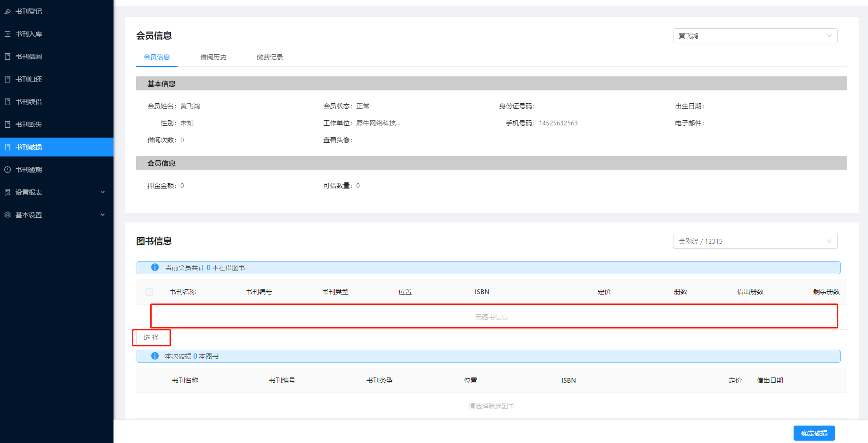This screenshot has height=443, width=868.
Task: Open the member dropdown showing 黄飞鸿
Action: pos(755,36)
